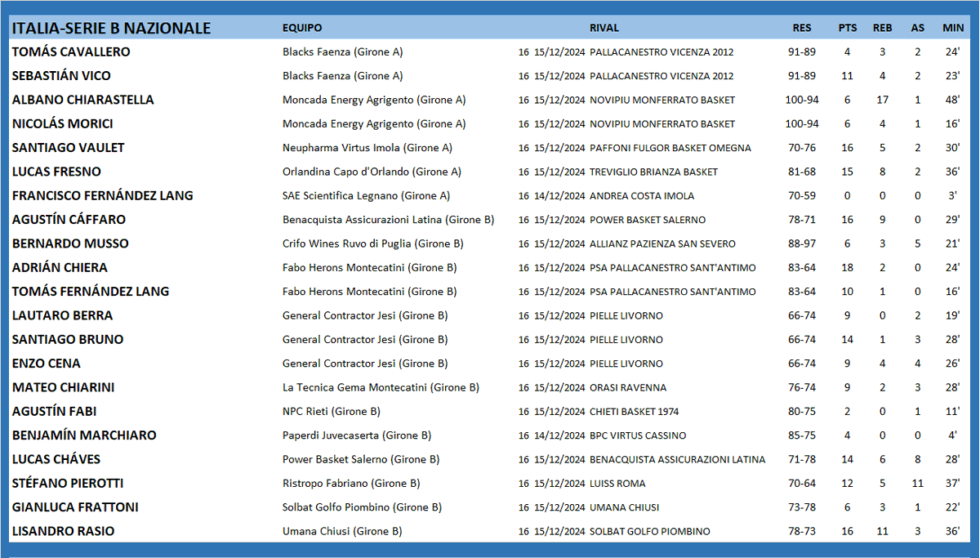Click Power Basket Salerno (Girone B) team cell
The height and width of the screenshot is (558, 980).
pyautogui.click(x=361, y=459)
